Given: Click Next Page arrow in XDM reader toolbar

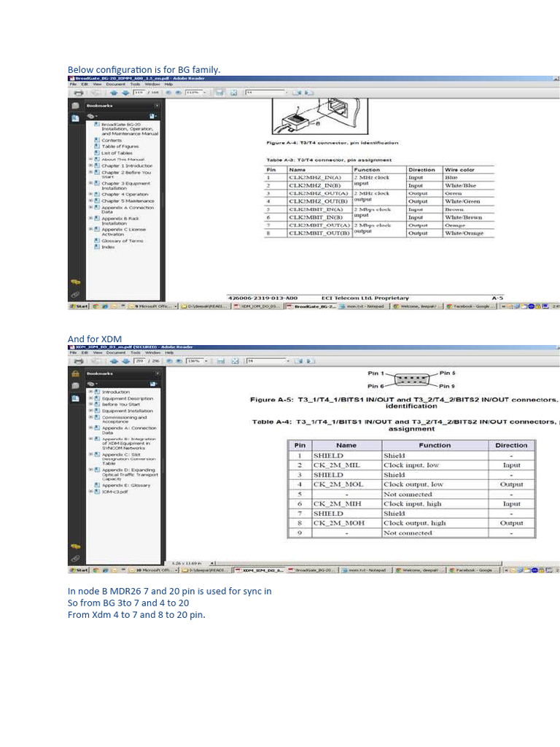Looking at the screenshot, I should point(125,361).
